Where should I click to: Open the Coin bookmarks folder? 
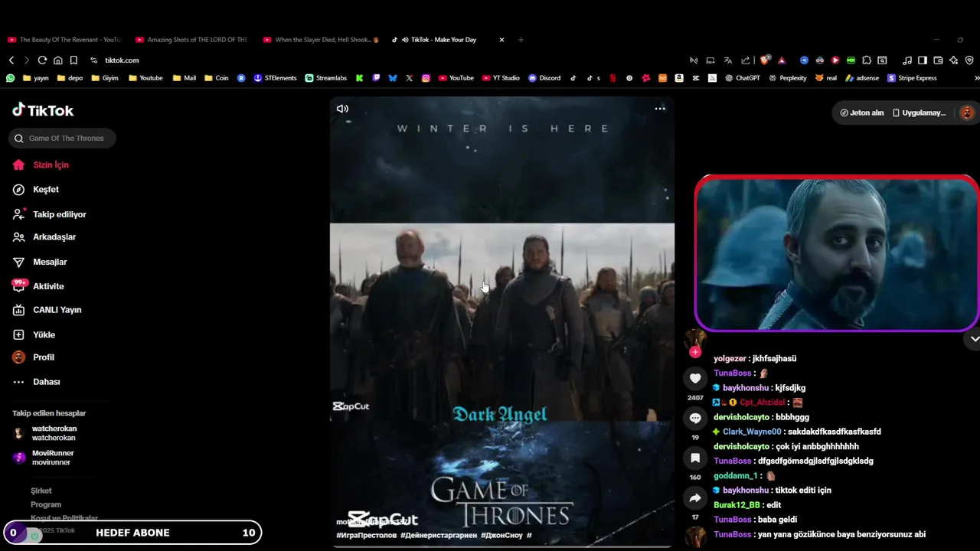pyautogui.click(x=216, y=78)
